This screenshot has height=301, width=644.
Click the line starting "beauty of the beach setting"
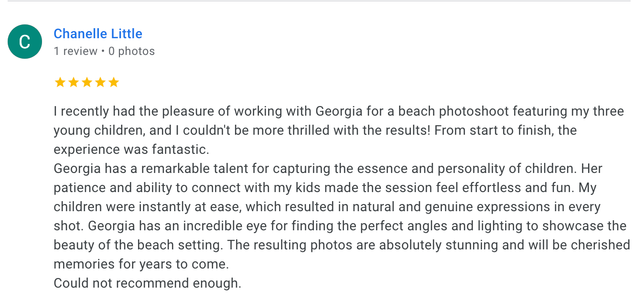342,245
